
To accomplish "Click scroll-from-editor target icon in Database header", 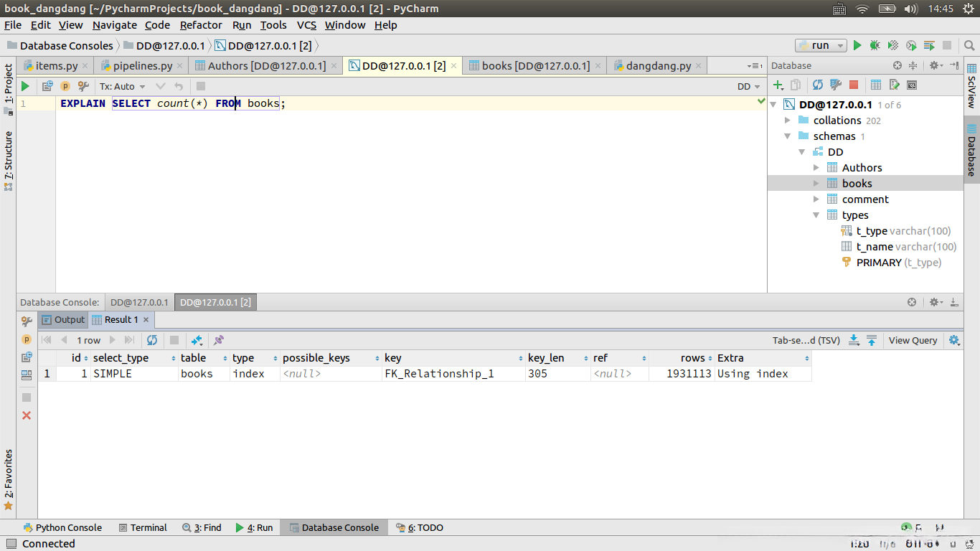I will [897, 65].
